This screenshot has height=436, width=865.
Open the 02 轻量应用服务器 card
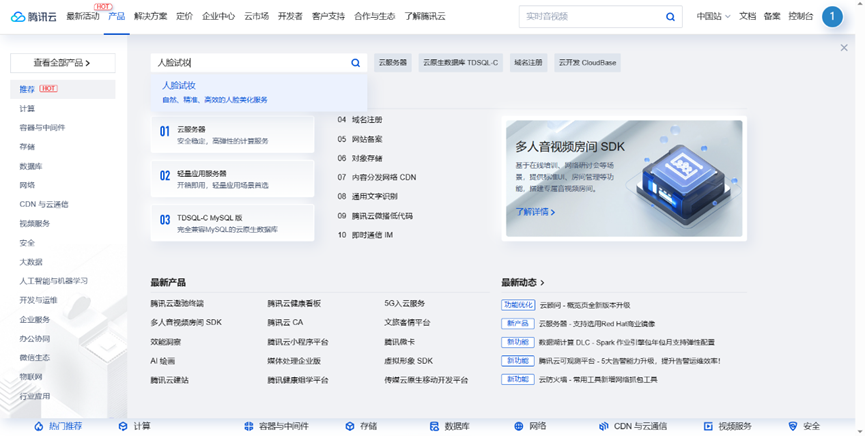click(232, 178)
